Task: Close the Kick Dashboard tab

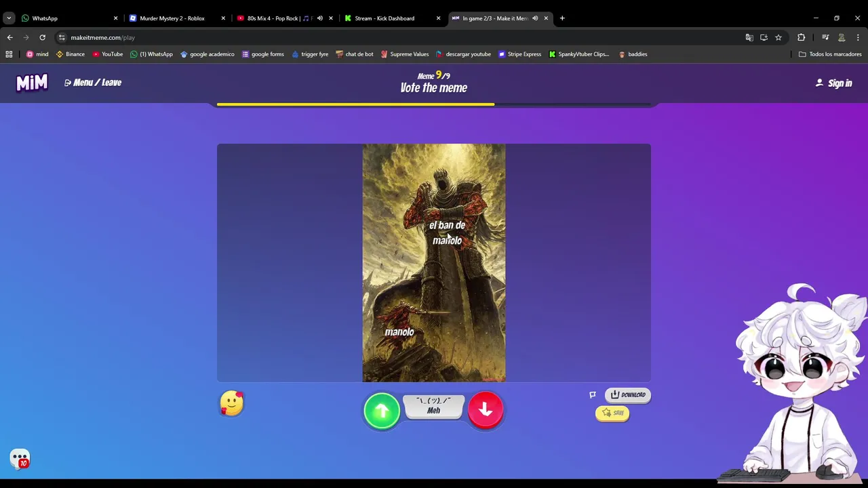Action: pos(438,18)
